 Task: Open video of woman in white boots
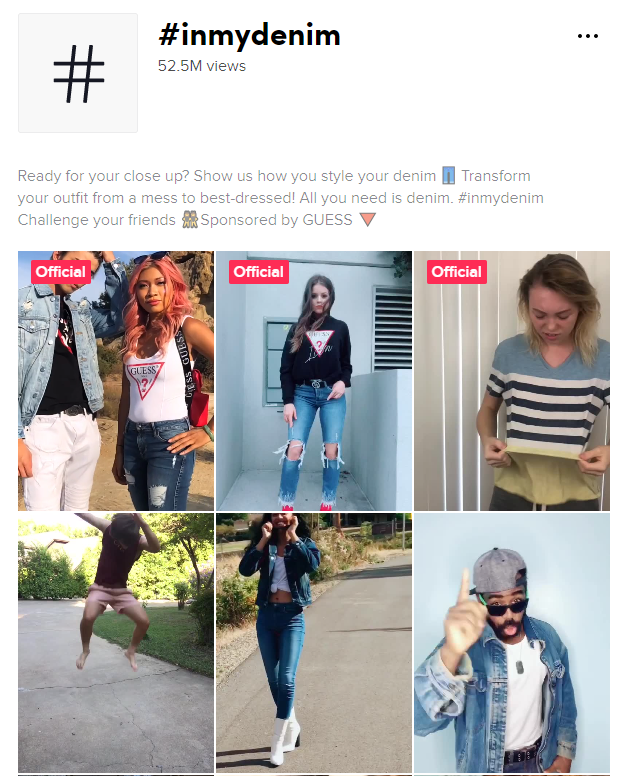pos(314,642)
